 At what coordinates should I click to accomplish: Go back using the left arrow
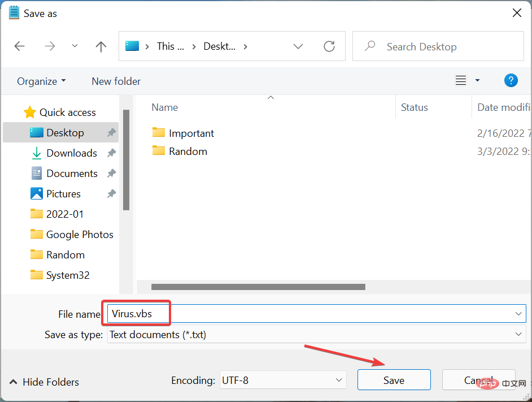(x=19, y=46)
